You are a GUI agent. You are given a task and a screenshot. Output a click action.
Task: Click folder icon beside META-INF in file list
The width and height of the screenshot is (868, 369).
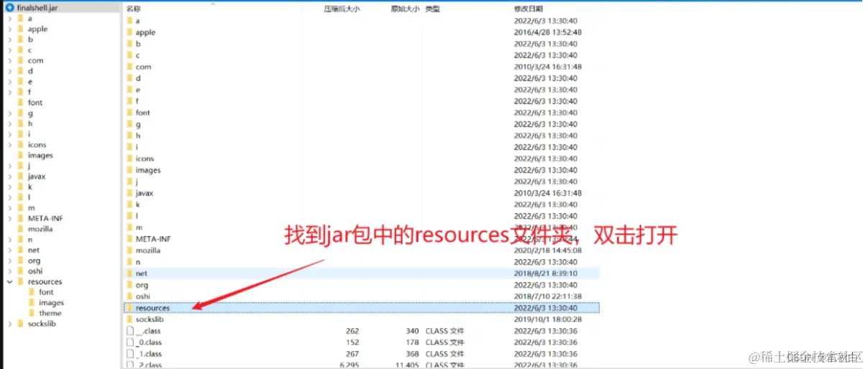click(130, 240)
